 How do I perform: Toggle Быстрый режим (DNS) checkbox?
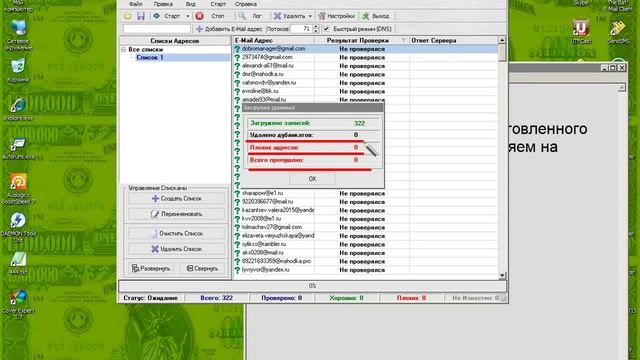[326, 29]
